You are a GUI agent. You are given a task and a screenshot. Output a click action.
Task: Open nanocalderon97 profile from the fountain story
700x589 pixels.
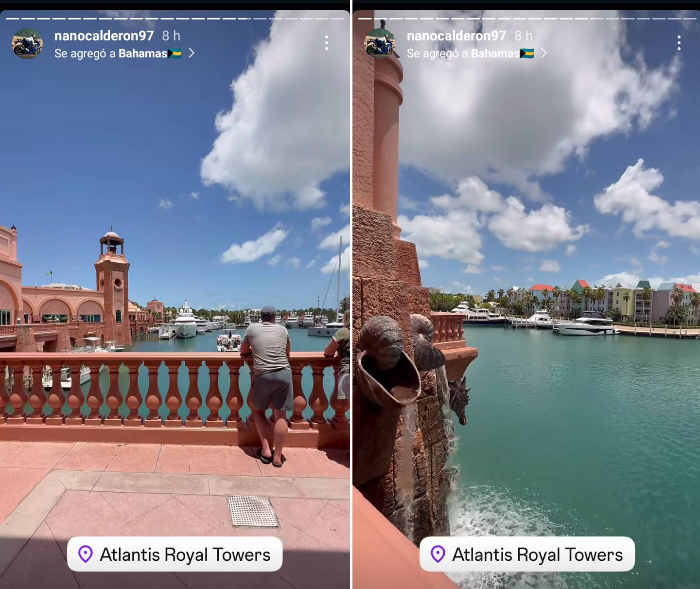[x=456, y=36]
